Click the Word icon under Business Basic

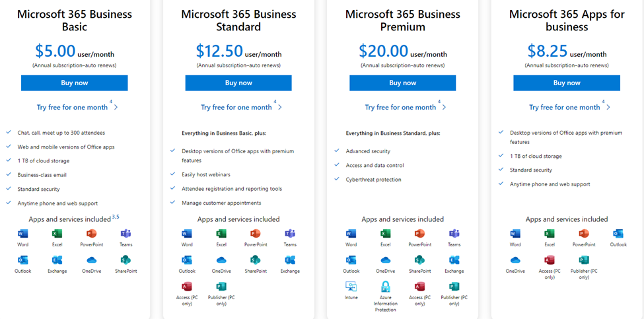tap(22, 234)
